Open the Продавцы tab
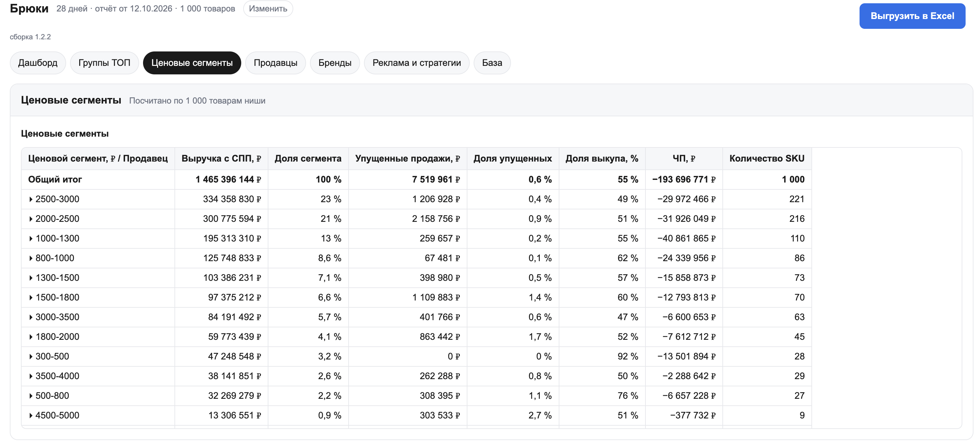Screen dimensions: 980x445 275,63
